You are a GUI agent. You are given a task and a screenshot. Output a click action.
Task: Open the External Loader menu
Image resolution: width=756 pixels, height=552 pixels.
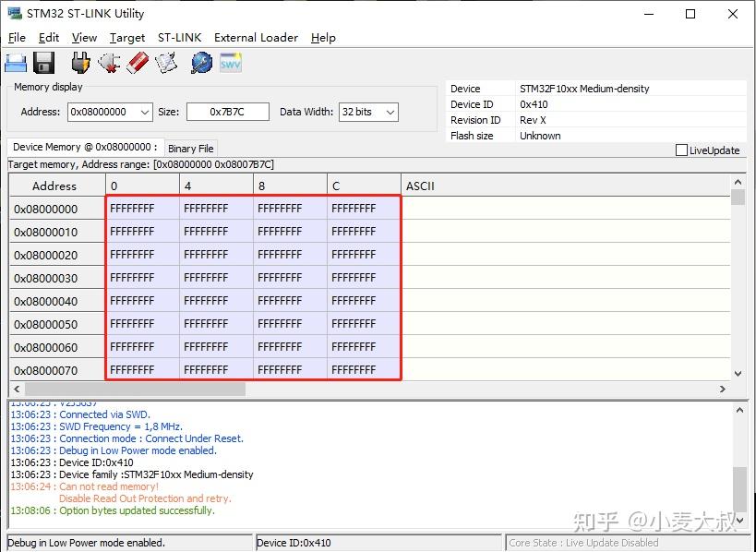point(256,38)
